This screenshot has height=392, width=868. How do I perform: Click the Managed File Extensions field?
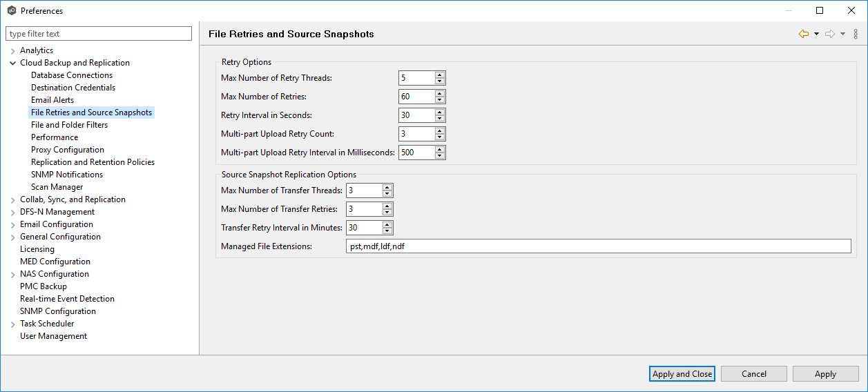pyautogui.click(x=598, y=246)
